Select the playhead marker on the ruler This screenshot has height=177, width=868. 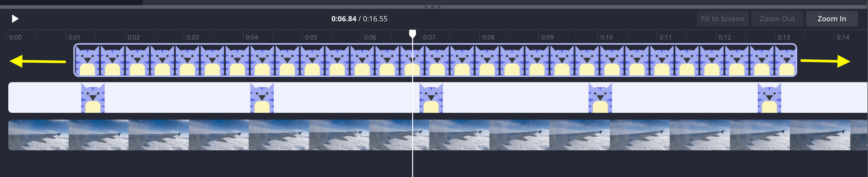[x=413, y=34]
